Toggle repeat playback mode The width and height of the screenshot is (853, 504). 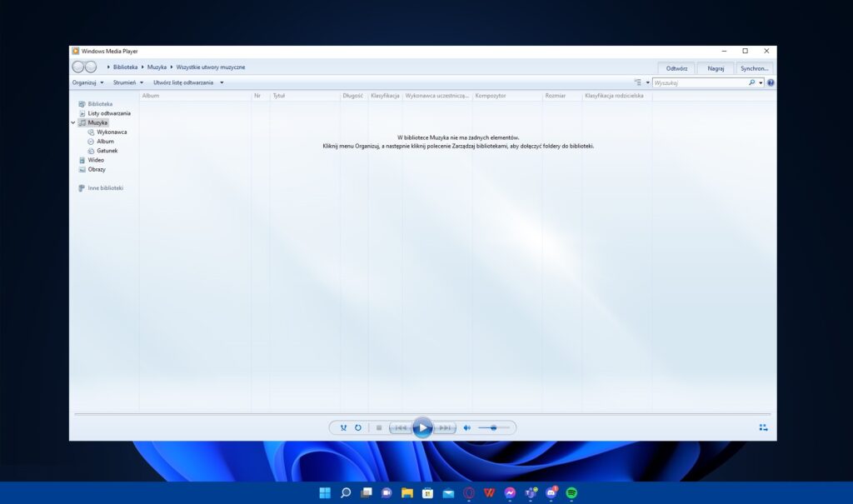[358, 428]
